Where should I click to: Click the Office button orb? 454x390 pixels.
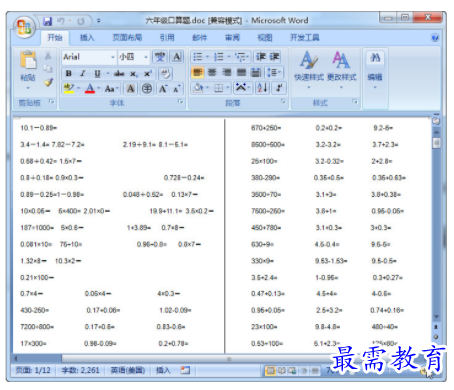click(x=24, y=27)
